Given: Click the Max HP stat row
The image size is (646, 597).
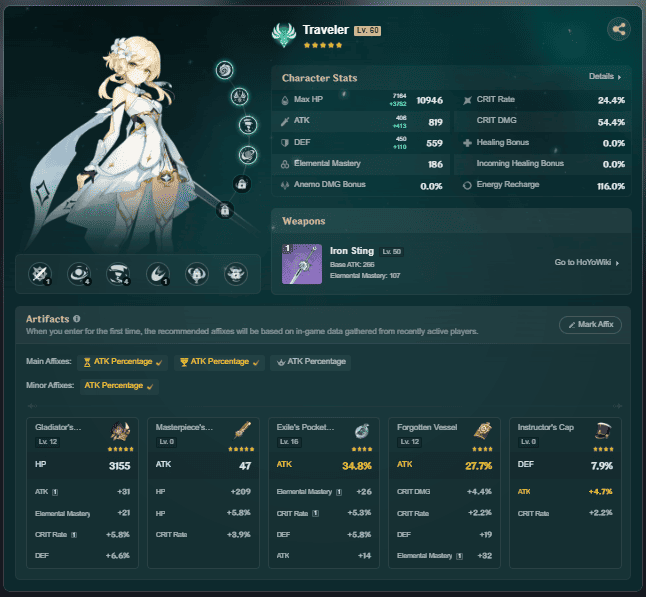Looking at the screenshot, I should coord(363,100).
